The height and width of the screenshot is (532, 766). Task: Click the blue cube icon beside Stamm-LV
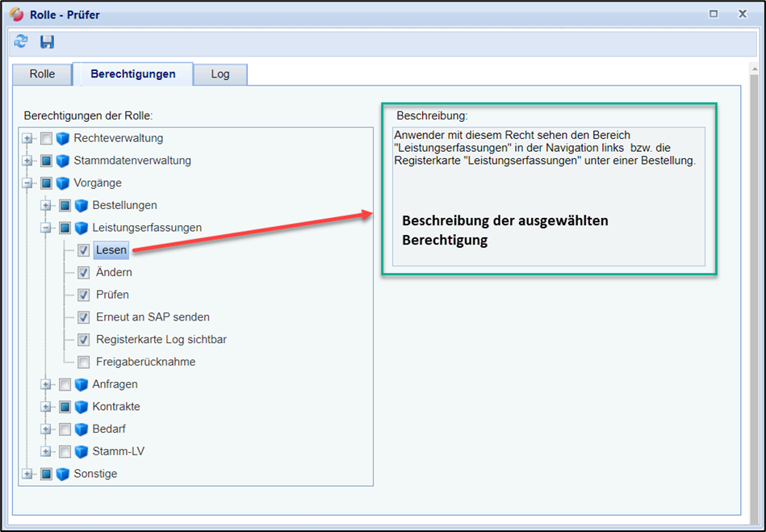82,452
